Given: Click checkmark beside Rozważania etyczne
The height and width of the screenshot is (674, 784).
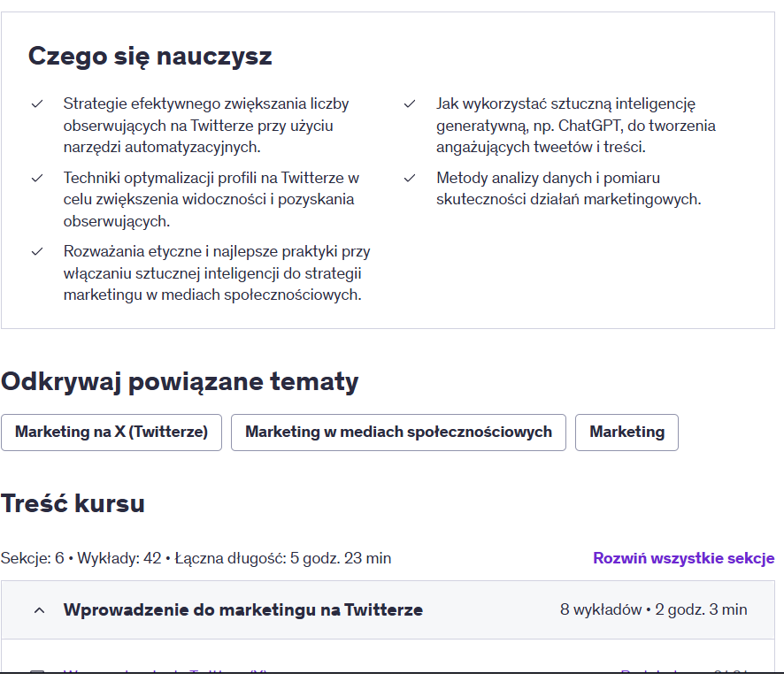Looking at the screenshot, I should click(x=37, y=251).
